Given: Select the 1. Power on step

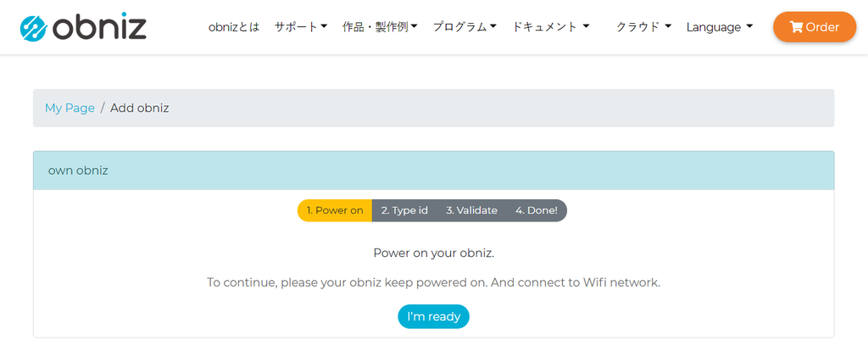Looking at the screenshot, I should click(335, 210).
